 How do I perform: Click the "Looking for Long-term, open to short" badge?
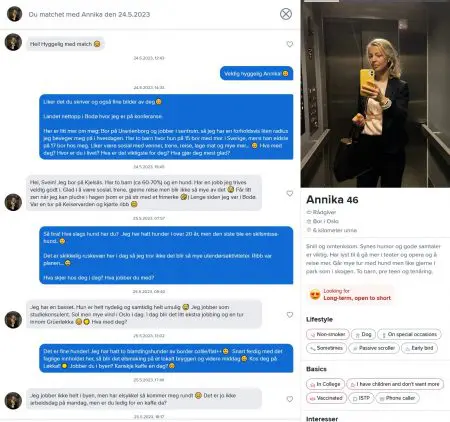point(350,294)
